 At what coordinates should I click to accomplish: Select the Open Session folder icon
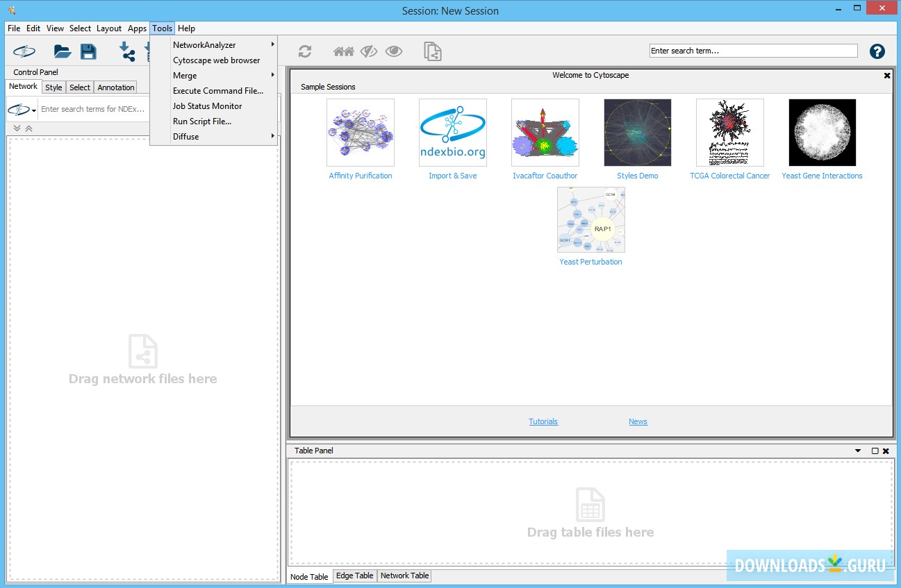(x=62, y=51)
